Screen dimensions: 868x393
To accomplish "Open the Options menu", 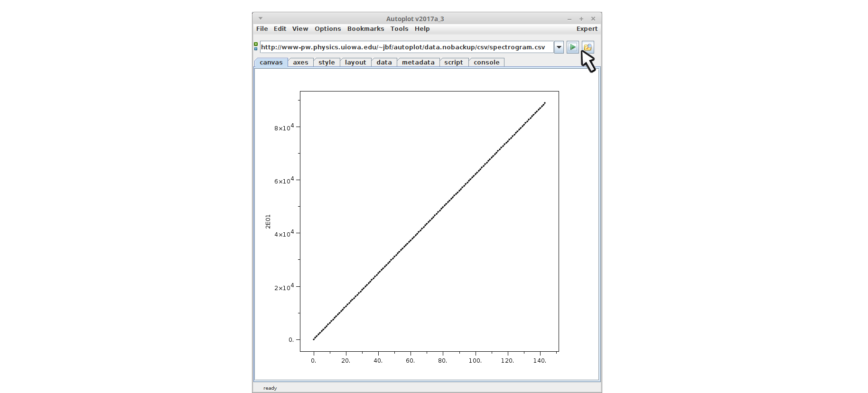I will (328, 28).
